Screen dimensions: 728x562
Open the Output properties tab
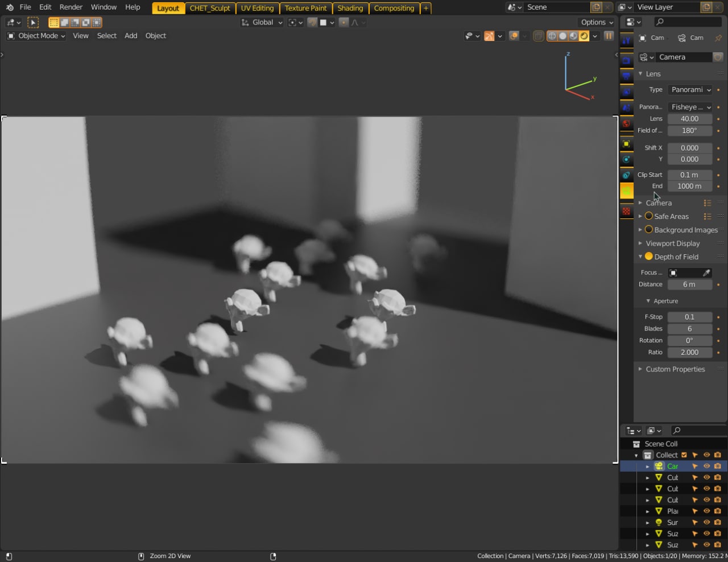[x=626, y=76]
